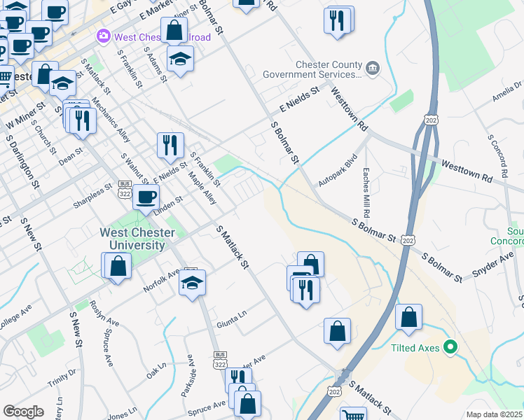Select the graduation cap marker near Norfolk Ave
This screenshot has width=524, height=420.
(192, 285)
